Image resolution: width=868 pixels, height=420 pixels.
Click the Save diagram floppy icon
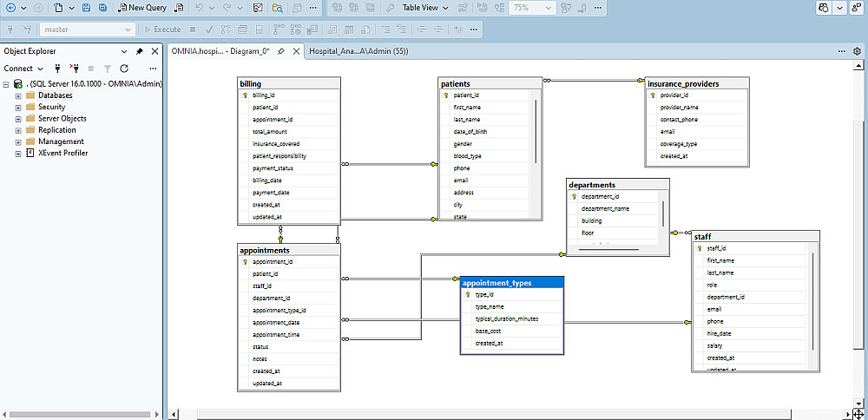[x=86, y=8]
